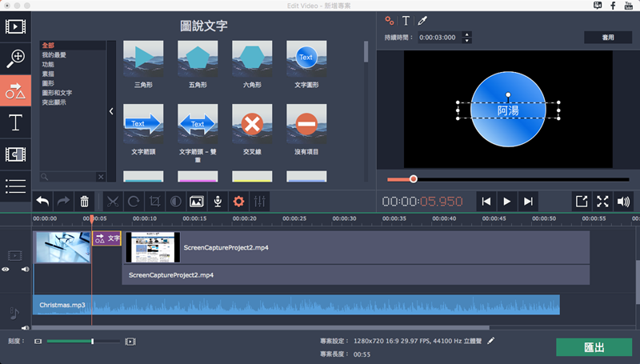Open the filters magic wand panel
This screenshot has width=640, height=364.
click(15, 58)
